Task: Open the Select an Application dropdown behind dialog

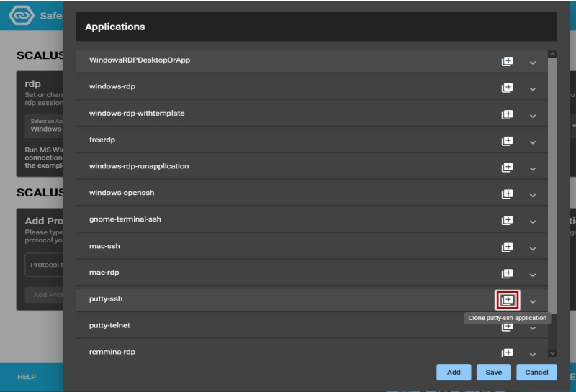Action: tap(44, 126)
